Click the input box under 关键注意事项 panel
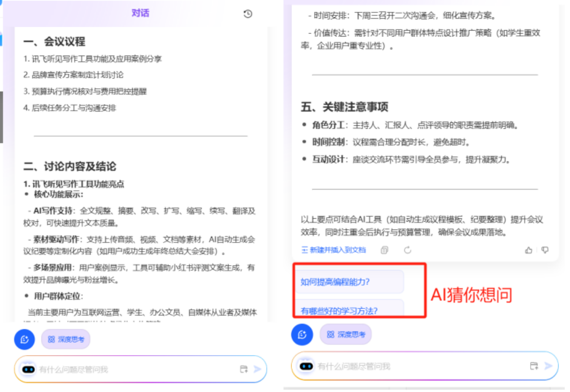570x392 pixels. click(424, 366)
